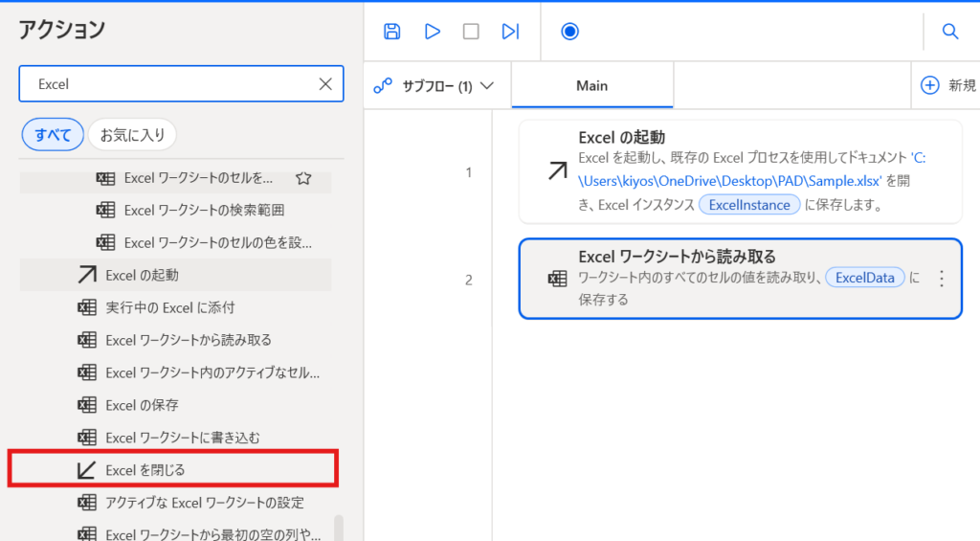The width and height of the screenshot is (980, 541).
Task: Select Excel ワークシートの検索範囲 action
Action: tap(176, 210)
